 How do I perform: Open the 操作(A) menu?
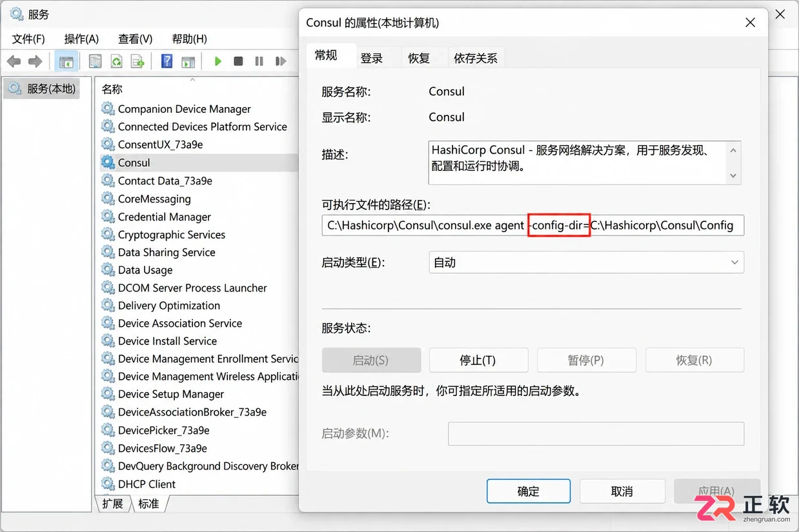point(81,39)
